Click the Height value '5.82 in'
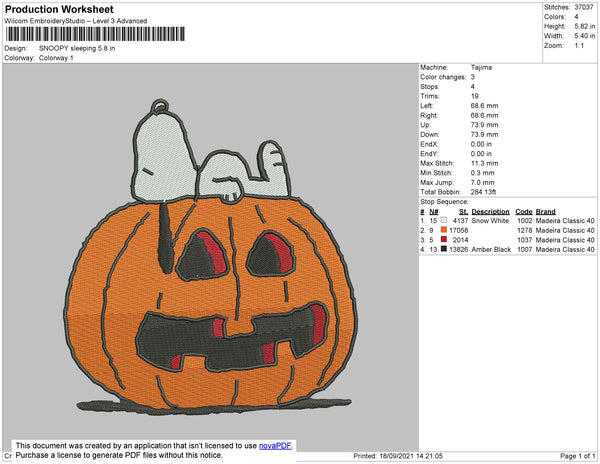This screenshot has width=600, height=464. [x=585, y=26]
